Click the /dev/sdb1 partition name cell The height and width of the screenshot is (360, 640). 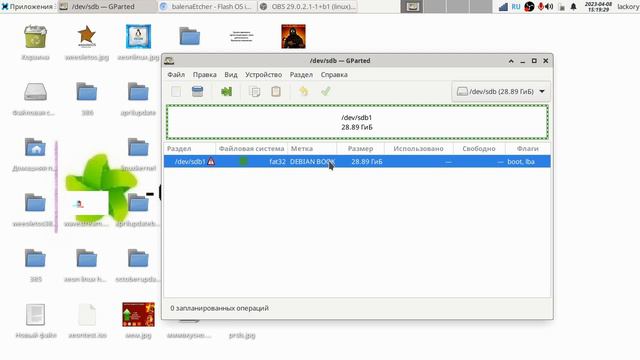click(190, 162)
